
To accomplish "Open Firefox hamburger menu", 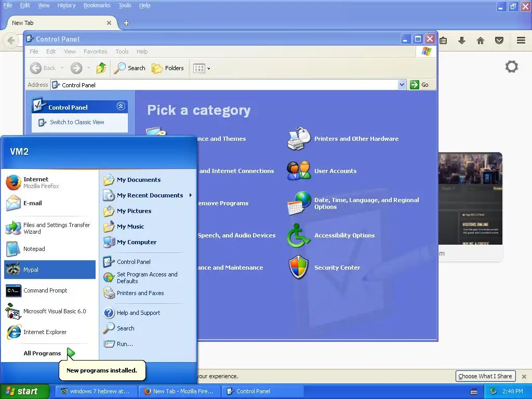I will point(521,41).
